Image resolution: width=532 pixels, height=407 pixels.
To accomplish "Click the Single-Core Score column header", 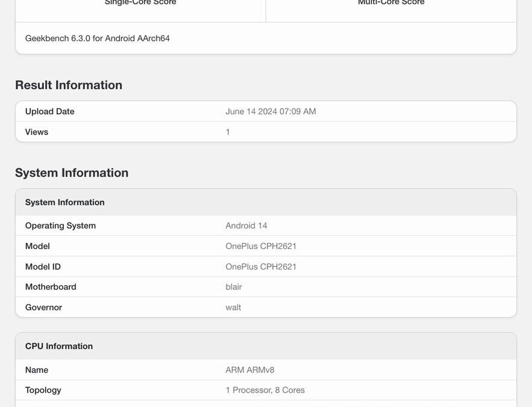I will 139,3.
